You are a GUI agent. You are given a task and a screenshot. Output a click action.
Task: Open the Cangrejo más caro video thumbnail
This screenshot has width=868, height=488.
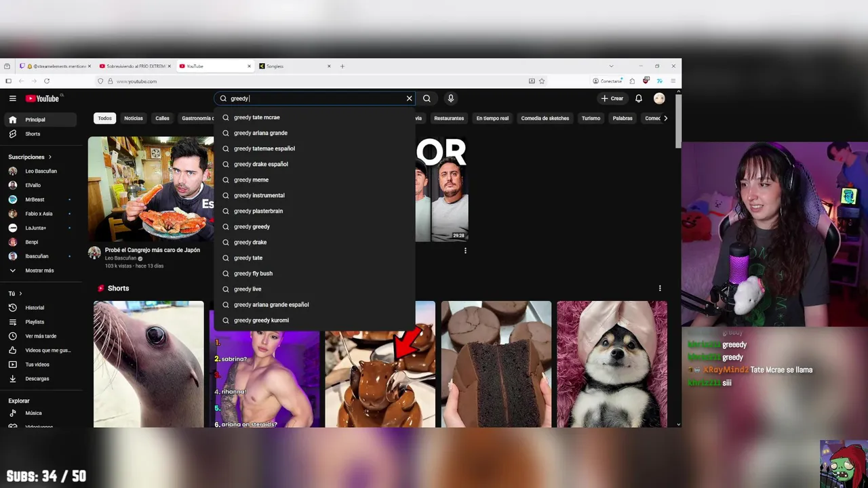[151, 189]
